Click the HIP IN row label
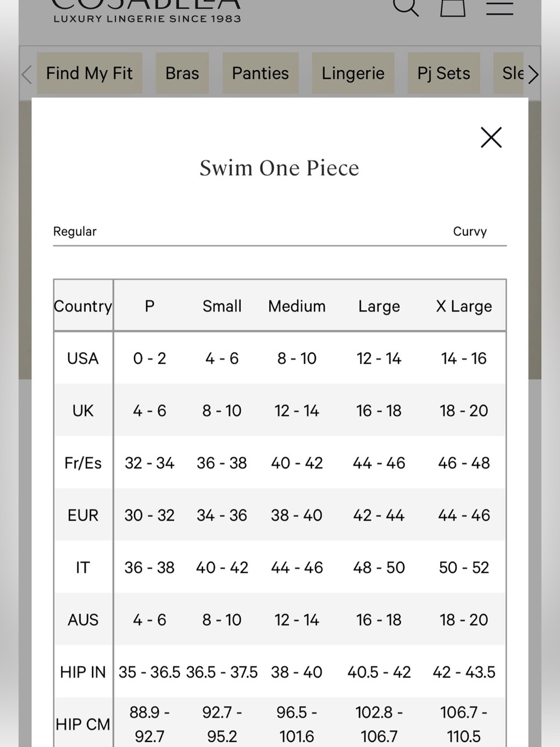The image size is (560, 747). (83, 672)
